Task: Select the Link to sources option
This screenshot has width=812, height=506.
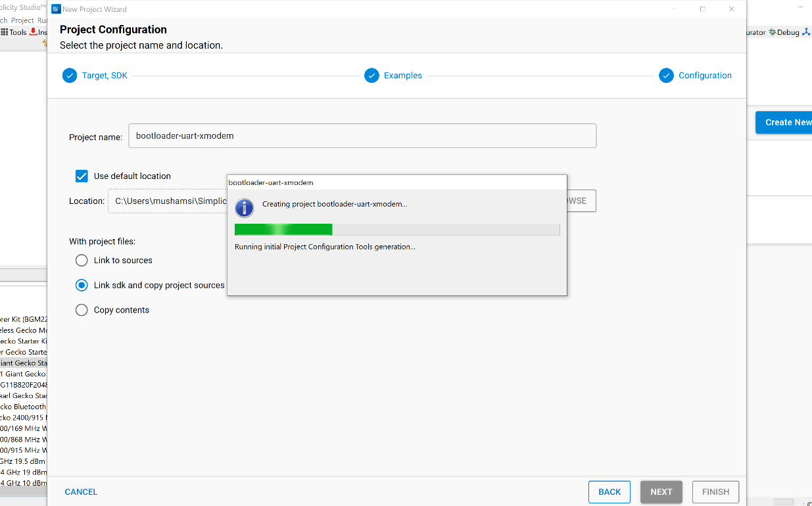Action: point(82,261)
